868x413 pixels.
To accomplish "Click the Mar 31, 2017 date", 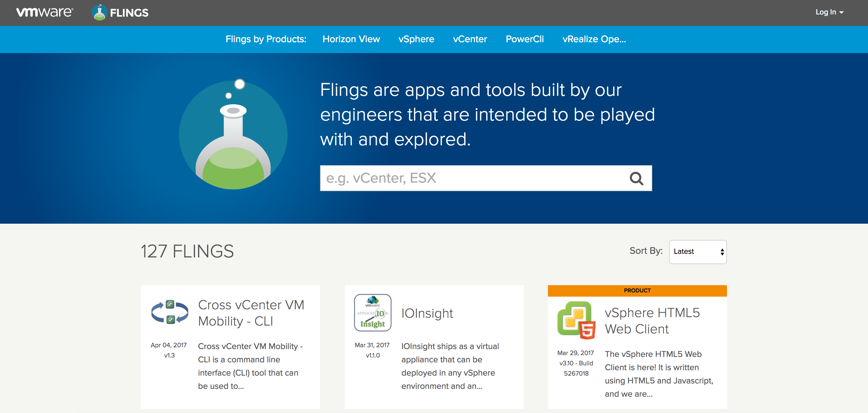I will [x=372, y=345].
